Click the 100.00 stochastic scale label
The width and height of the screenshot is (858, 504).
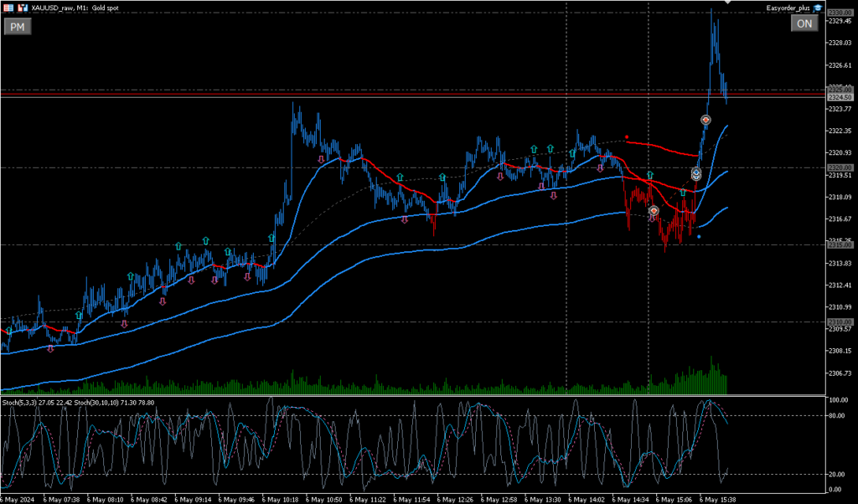838,400
